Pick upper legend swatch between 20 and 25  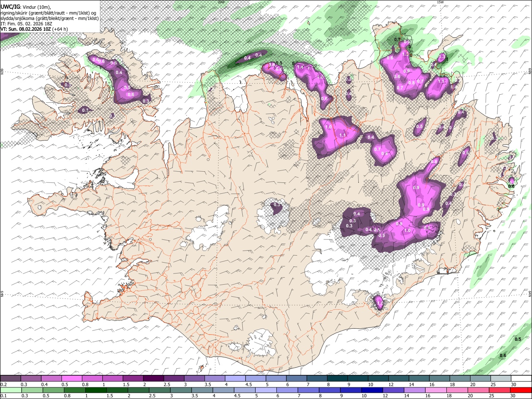480,379
